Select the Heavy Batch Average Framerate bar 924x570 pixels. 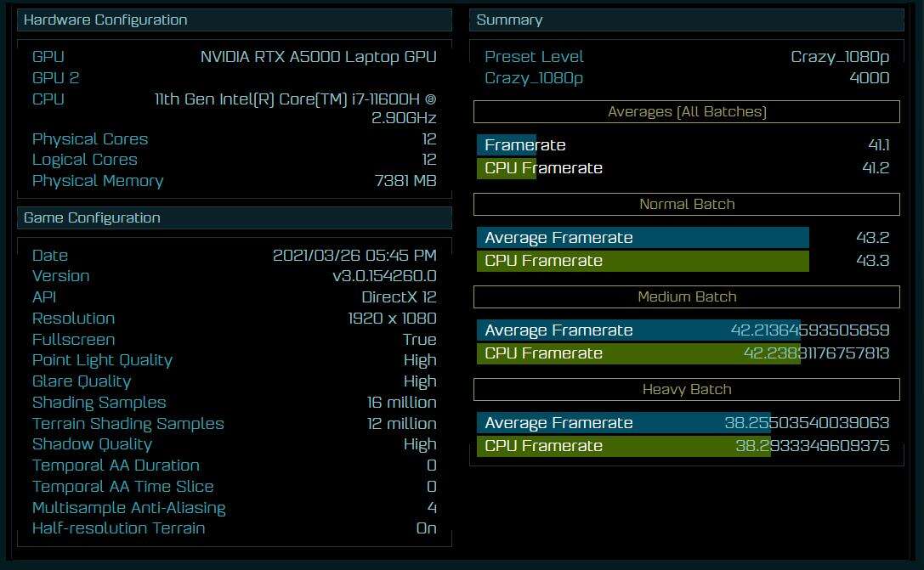tap(625, 422)
